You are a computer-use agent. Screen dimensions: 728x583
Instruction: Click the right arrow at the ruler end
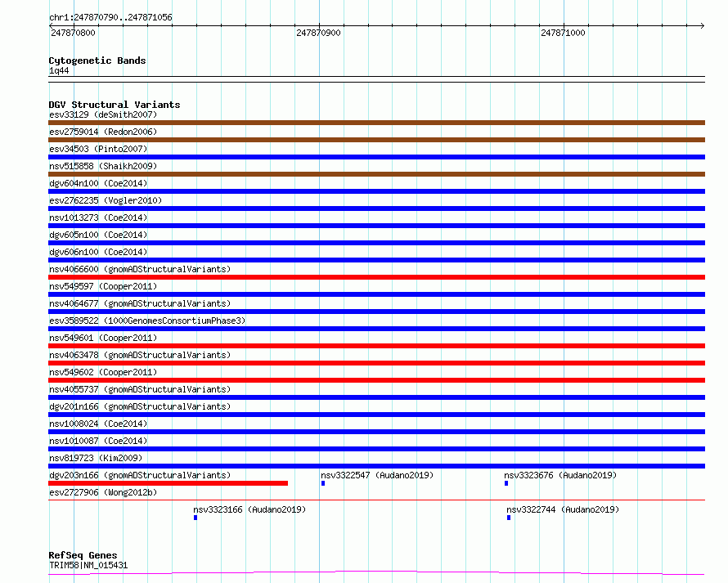[x=703, y=26]
